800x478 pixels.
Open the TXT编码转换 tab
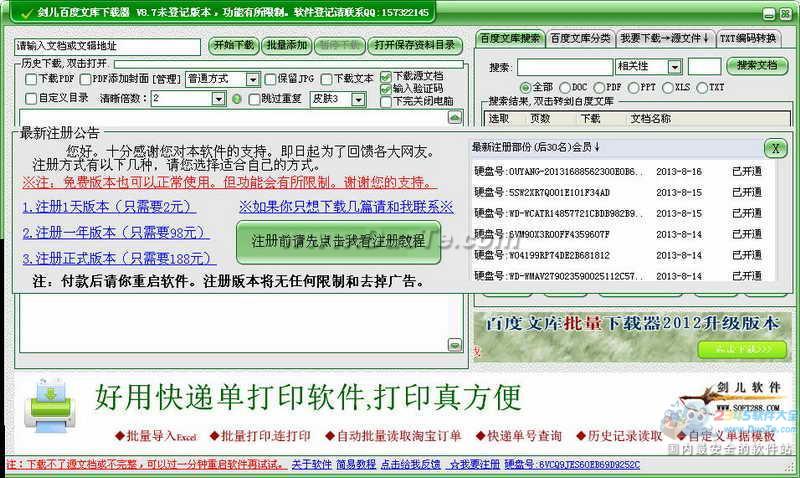coord(748,38)
